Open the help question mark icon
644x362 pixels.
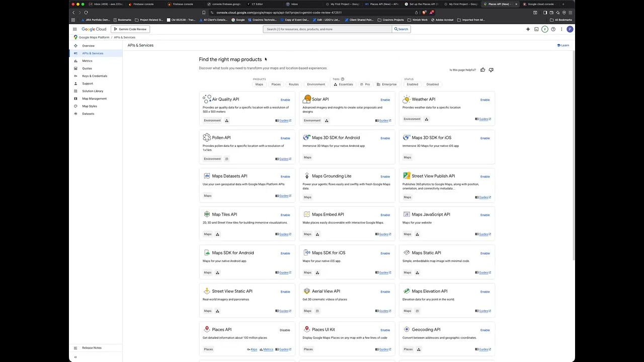pyautogui.click(x=553, y=29)
